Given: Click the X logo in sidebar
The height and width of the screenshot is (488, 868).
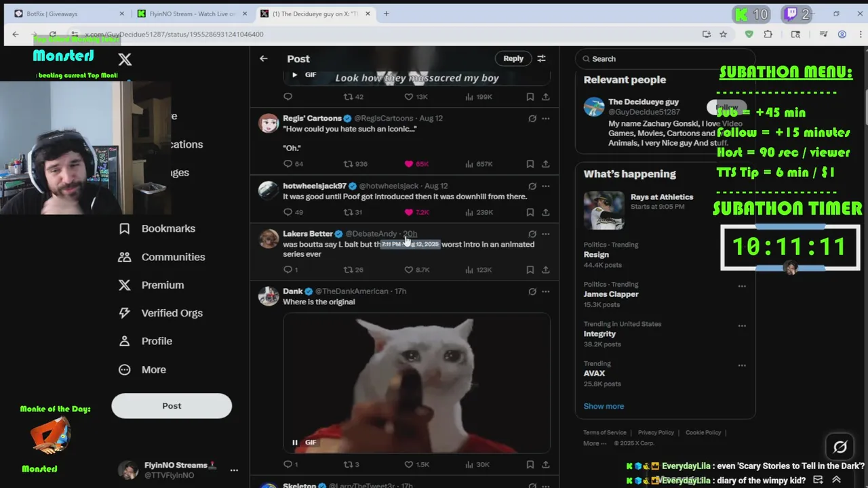Looking at the screenshot, I should [125, 60].
